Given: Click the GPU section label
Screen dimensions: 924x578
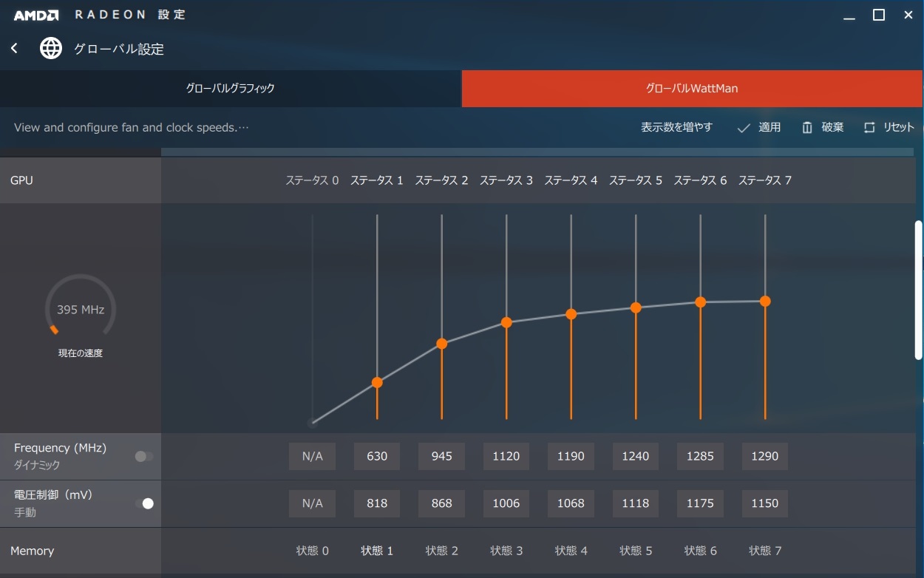Looking at the screenshot, I should (21, 180).
